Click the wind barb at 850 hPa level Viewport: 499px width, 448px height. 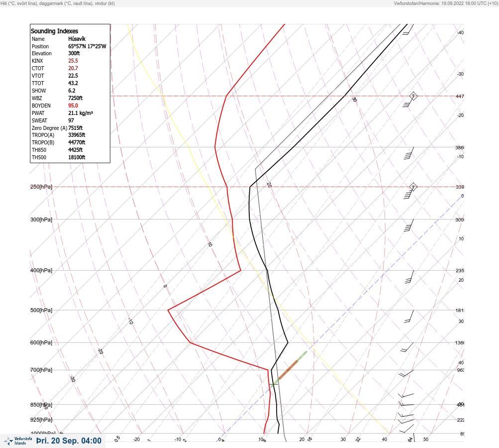406,404
